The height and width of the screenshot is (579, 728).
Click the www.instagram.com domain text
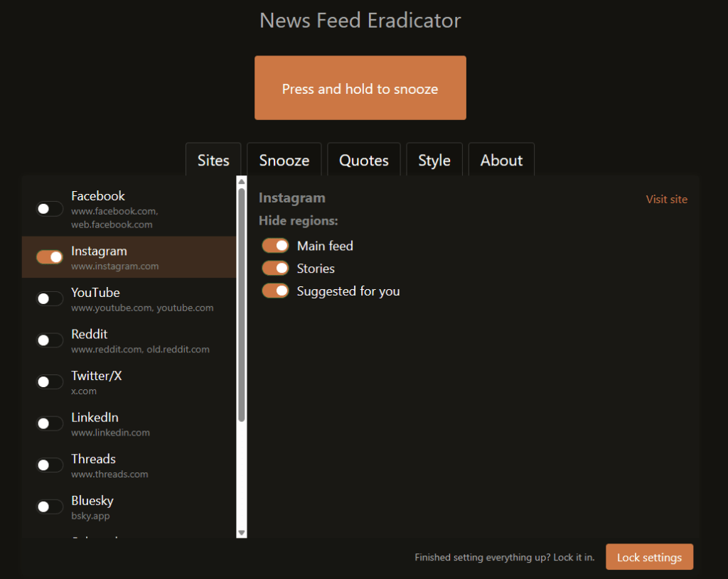114,266
